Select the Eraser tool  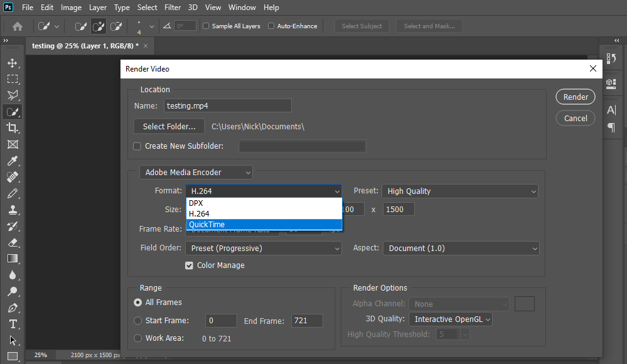point(13,243)
